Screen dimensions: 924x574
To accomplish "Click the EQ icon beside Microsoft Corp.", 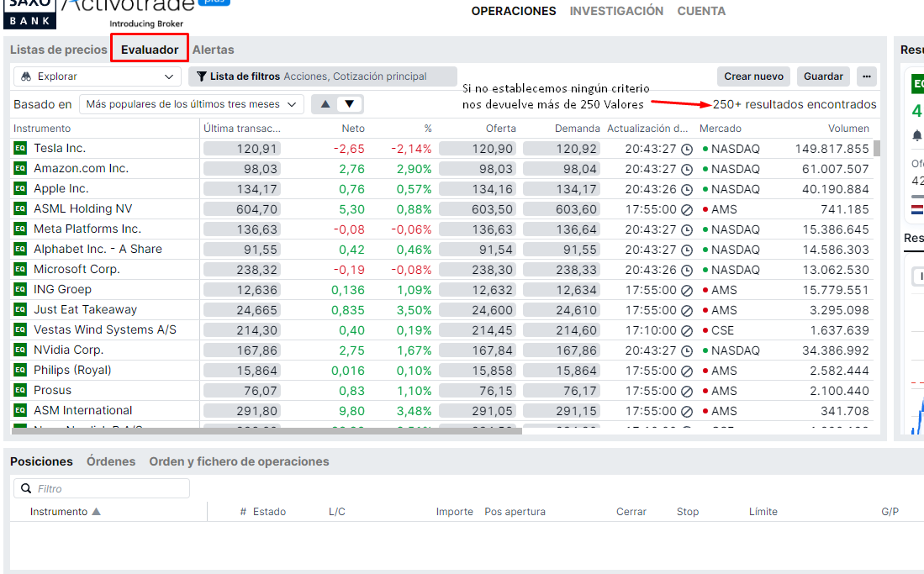I will click(20, 269).
